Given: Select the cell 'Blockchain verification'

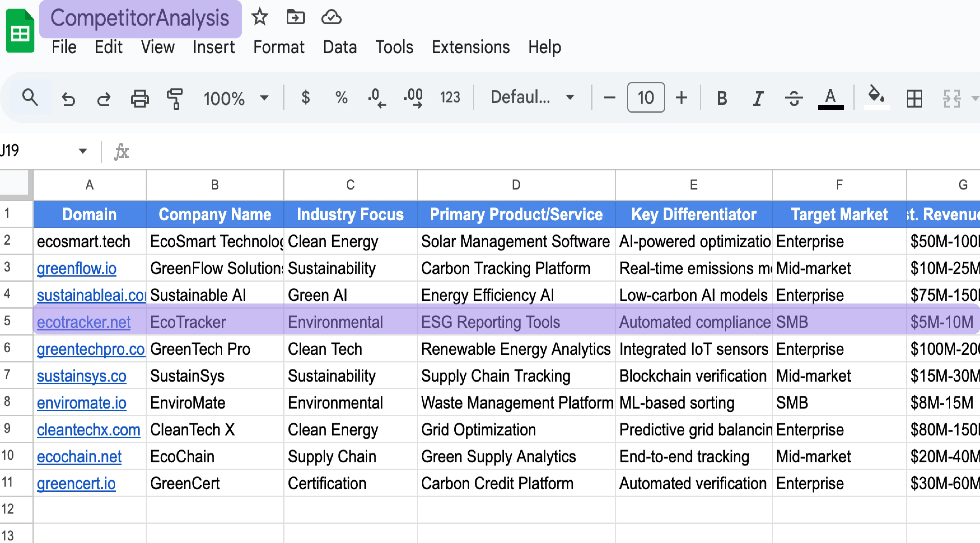Looking at the screenshot, I should point(694,376).
